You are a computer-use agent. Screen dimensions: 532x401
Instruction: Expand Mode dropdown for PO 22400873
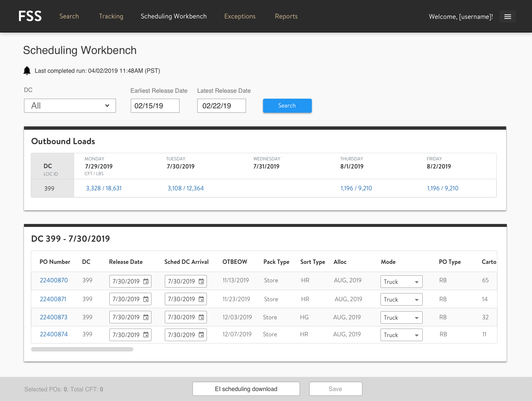[x=401, y=317]
